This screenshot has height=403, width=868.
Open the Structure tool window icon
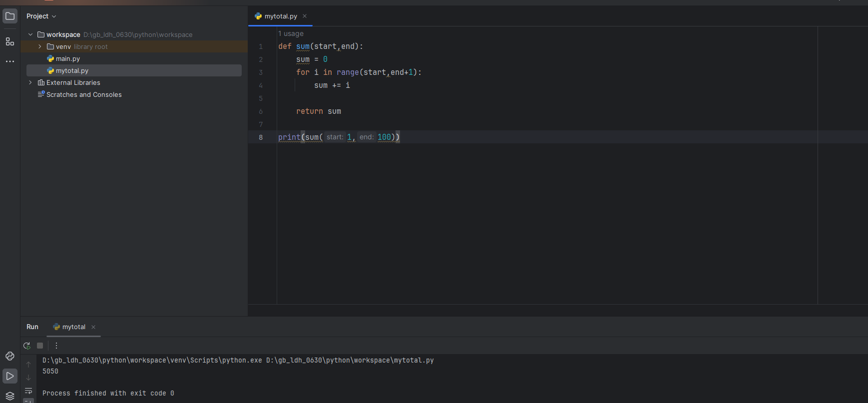10,41
